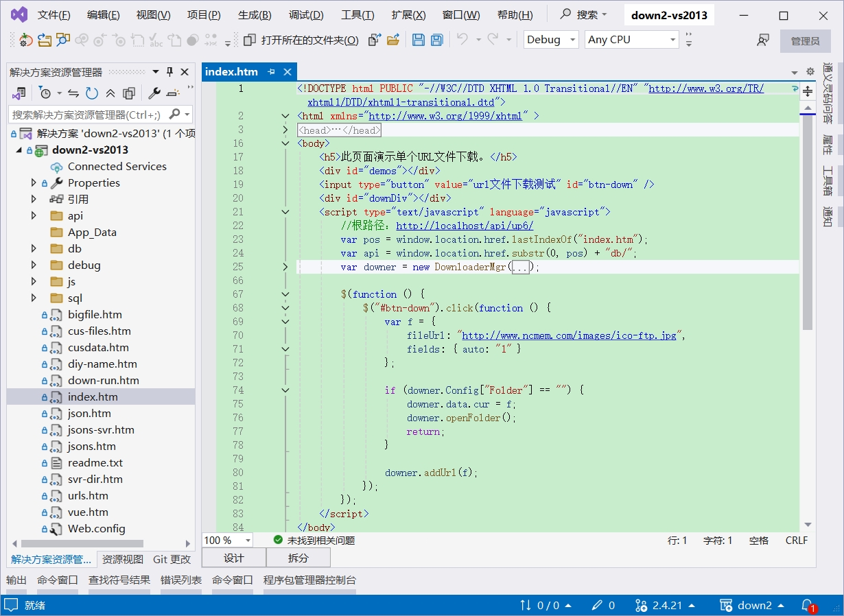Viewport: 844px width, 616px height.
Task: Toggle Solution/Folder view switch icon
Action: [x=19, y=93]
